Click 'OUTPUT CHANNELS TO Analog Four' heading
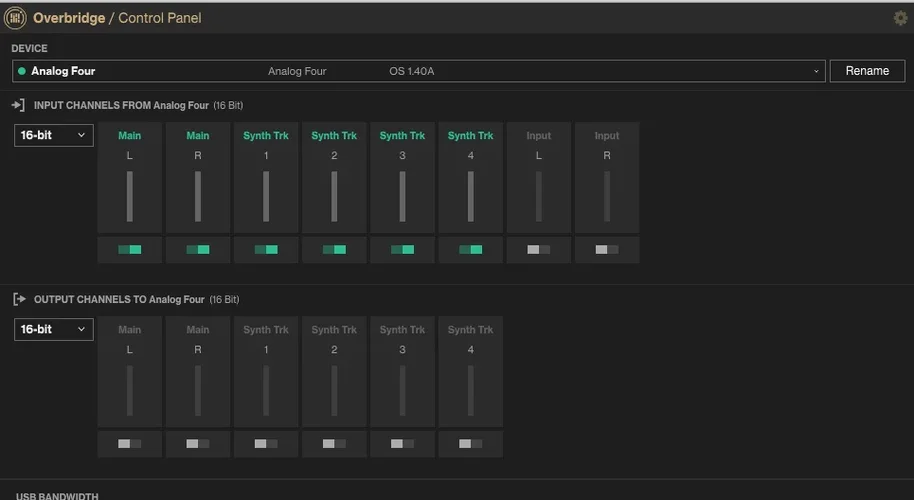Viewport: 914px width, 500px height. tap(119, 300)
